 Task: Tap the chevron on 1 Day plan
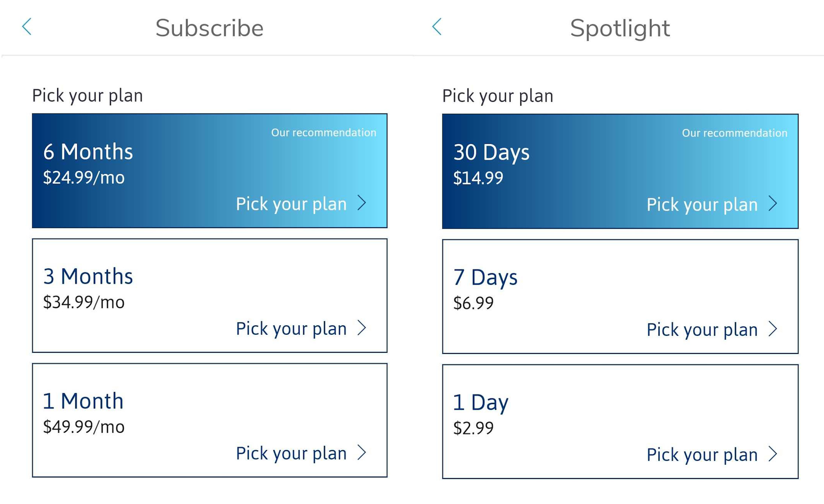[x=773, y=454]
